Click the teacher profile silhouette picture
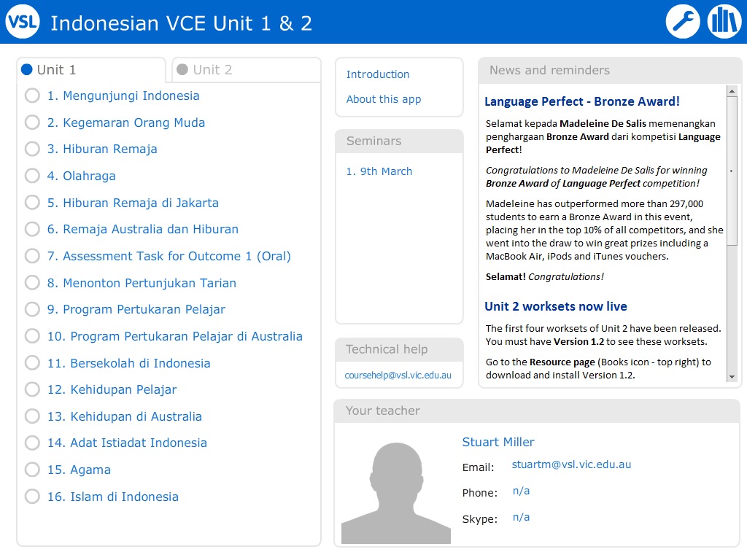The width and height of the screenshot is (747, 560). tap(396, 492)
